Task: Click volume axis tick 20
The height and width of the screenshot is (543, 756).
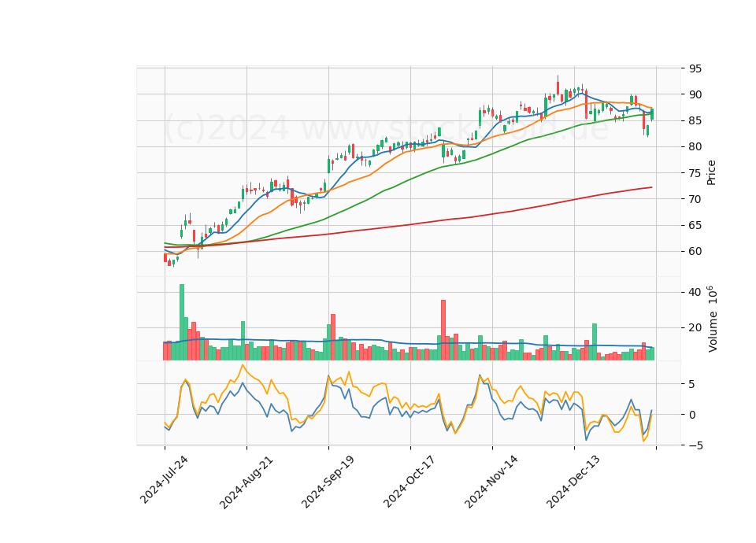Action: (695, 327)
